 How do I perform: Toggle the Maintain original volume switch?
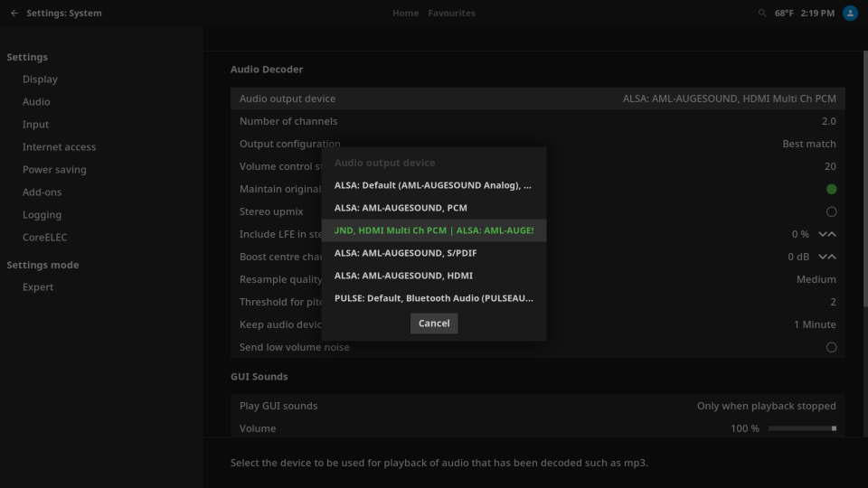[831, 189]
